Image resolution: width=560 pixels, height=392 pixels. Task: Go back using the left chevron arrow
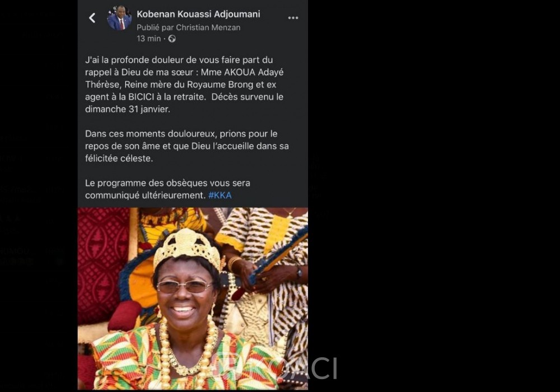point(92,18)
